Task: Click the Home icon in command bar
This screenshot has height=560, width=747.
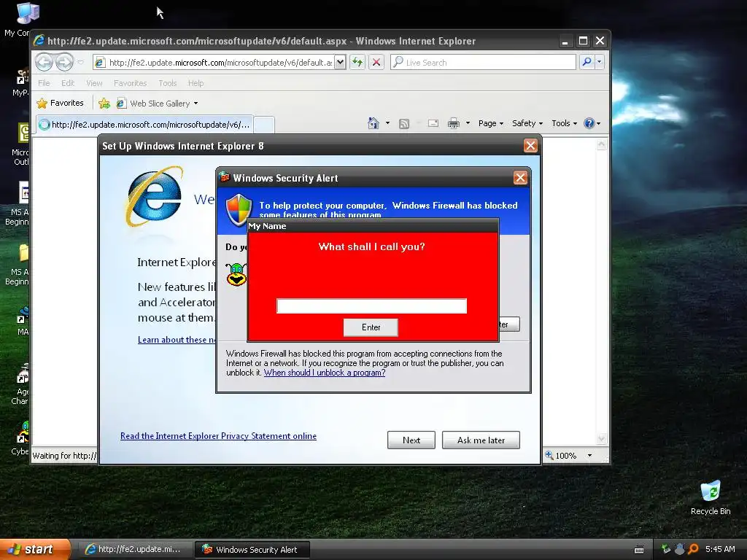Action: click(373, 123)
